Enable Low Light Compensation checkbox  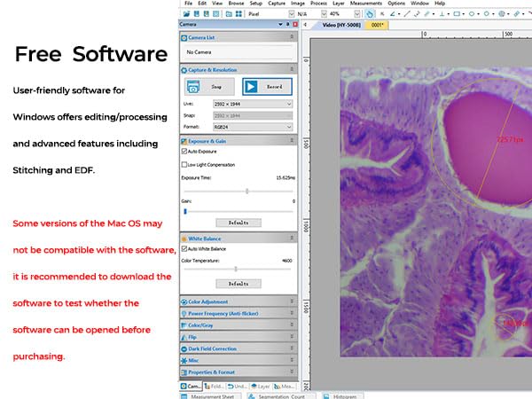click(x=184, y=164)
